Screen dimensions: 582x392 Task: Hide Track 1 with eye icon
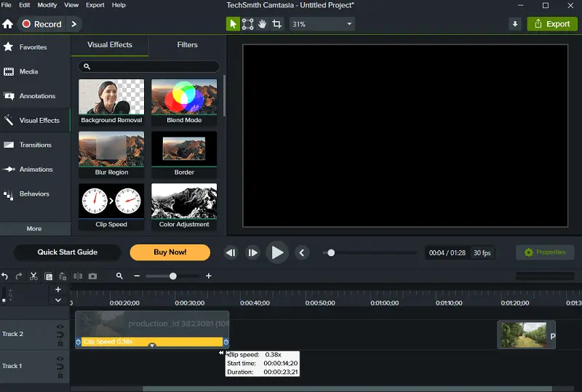tap(60, 359)
